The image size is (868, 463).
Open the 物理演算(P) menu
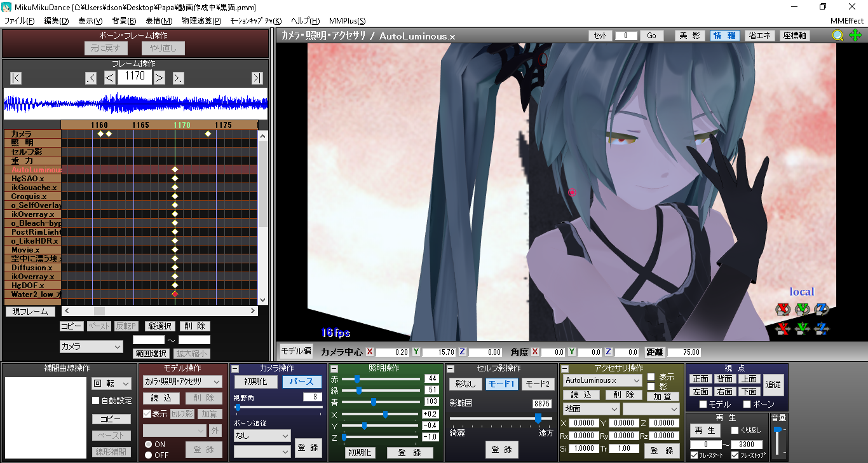[x=201, y=21]
